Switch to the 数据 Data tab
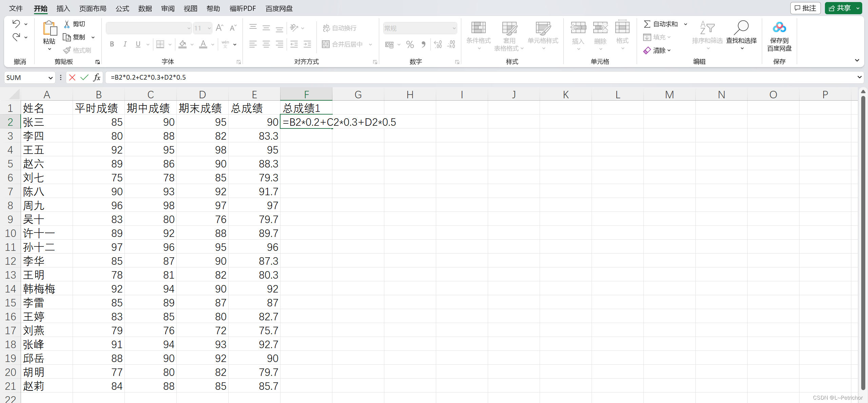This screenshot has width=868, height=403. pyautogui.click(x=145, y=8)
